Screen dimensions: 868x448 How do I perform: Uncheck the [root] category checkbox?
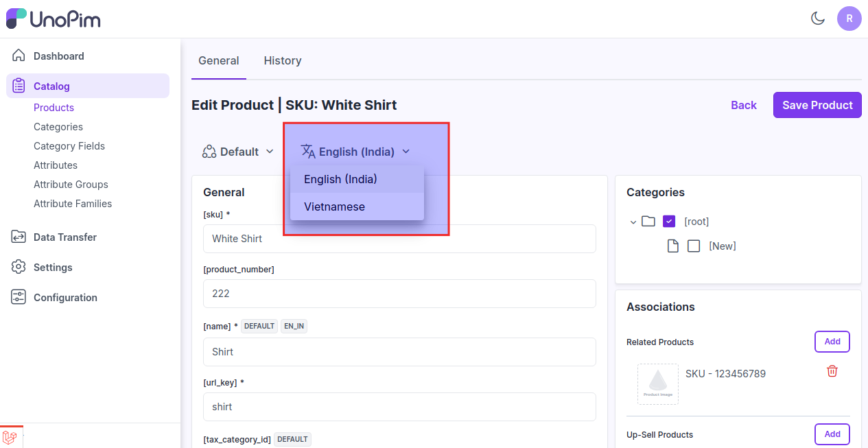click(669, 222)
